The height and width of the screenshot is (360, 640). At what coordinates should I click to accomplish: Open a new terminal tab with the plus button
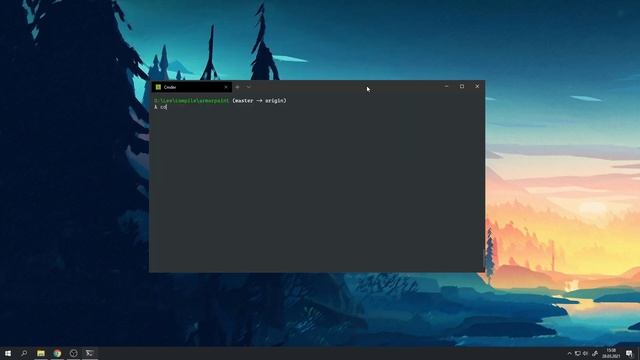238,87
